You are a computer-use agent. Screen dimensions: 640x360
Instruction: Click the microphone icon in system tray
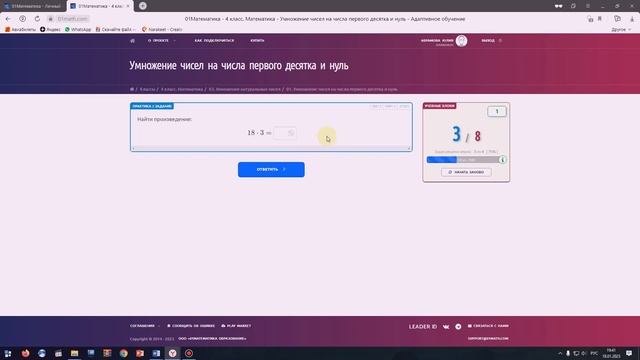(x=568, y=353)
